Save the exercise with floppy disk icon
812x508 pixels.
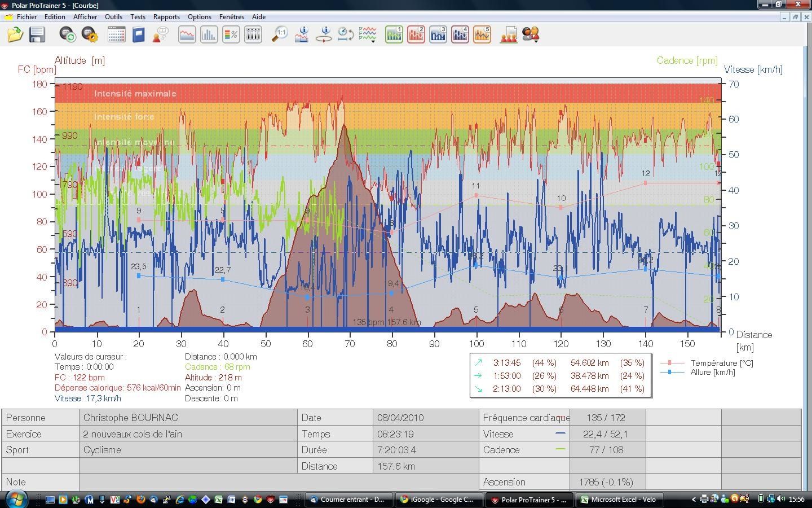pos(37,35)
